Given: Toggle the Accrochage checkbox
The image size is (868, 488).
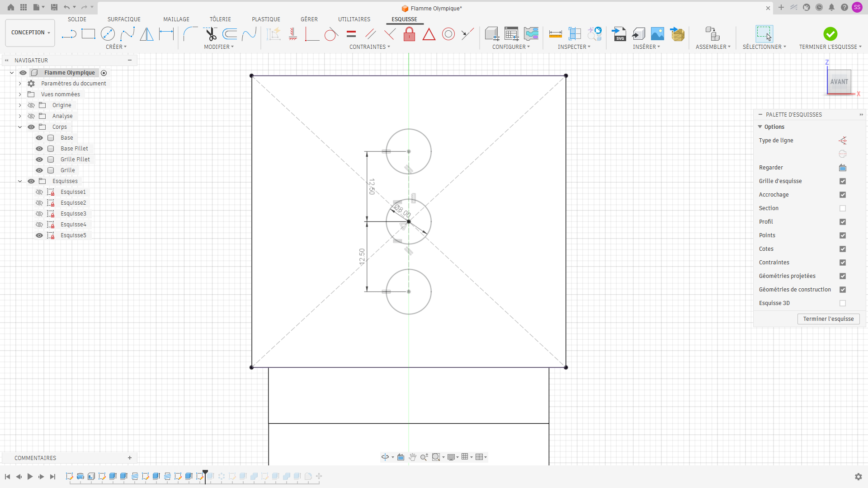Looking at the screenshot, I should 843,195.
